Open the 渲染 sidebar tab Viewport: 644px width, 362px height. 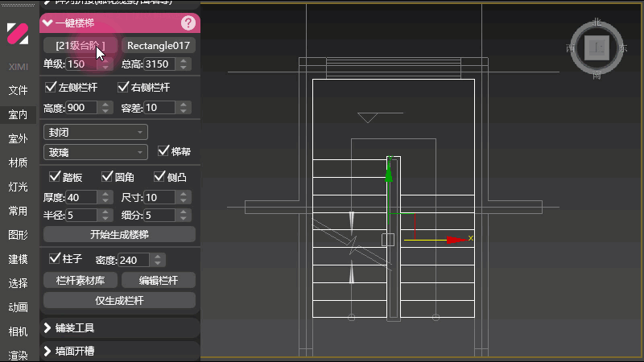18,356
